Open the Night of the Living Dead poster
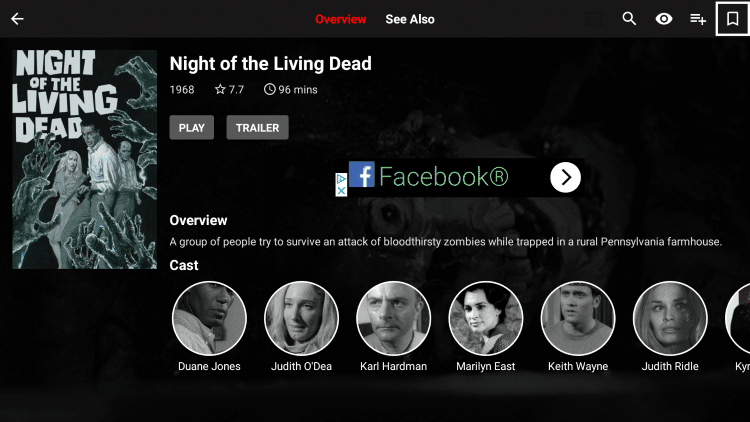This screenshot has height=422, width=750. click(85, 159)
